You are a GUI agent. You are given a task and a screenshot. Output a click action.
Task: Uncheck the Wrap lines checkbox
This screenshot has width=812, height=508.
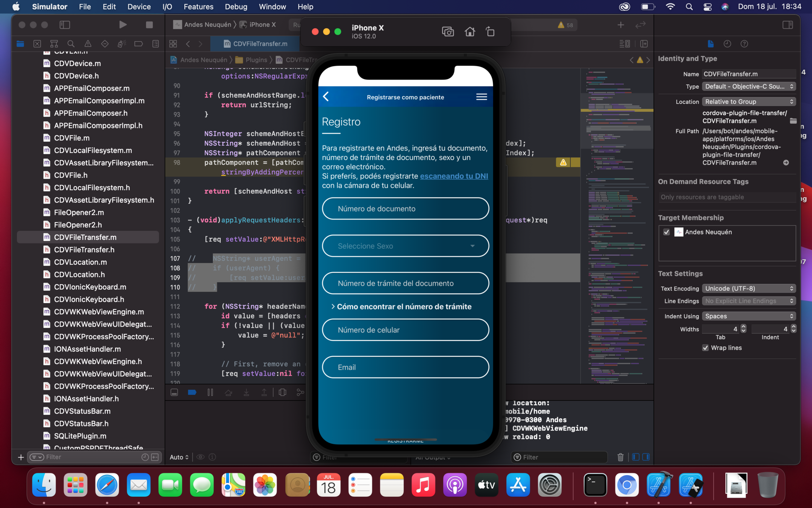click(705, 348)
